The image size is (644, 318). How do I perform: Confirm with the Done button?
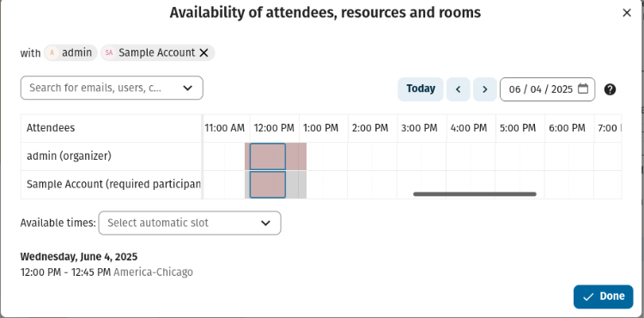[604, 297]
